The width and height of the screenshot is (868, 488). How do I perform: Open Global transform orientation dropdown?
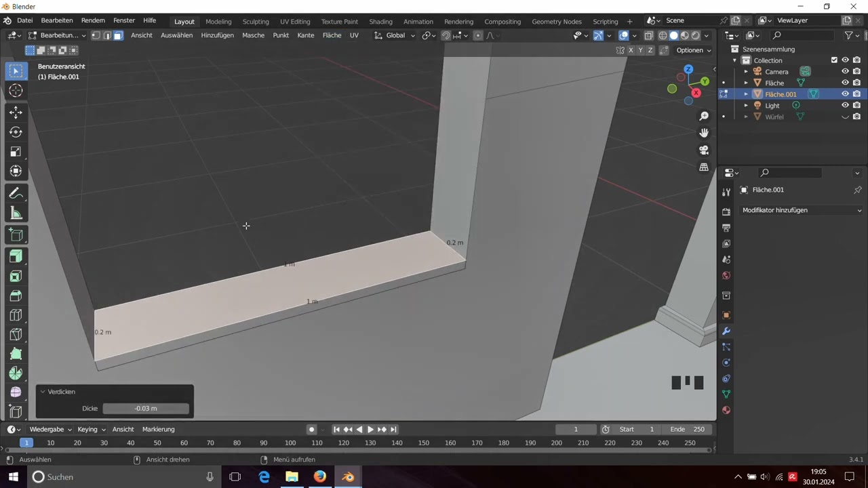(x=395, y=35)
